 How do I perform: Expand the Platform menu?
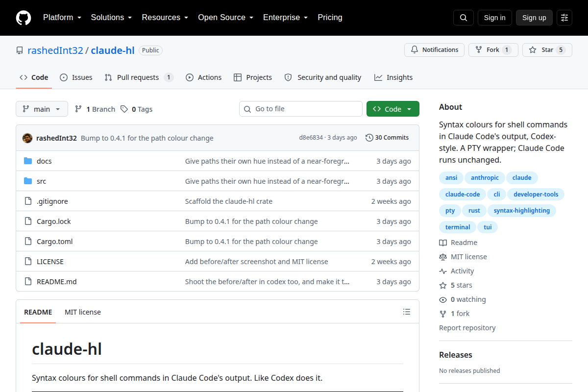coord(62,18)
